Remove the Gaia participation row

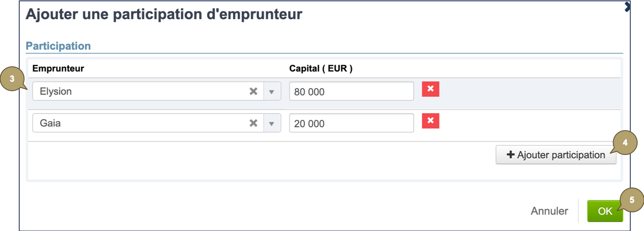[x=430, y=121]
